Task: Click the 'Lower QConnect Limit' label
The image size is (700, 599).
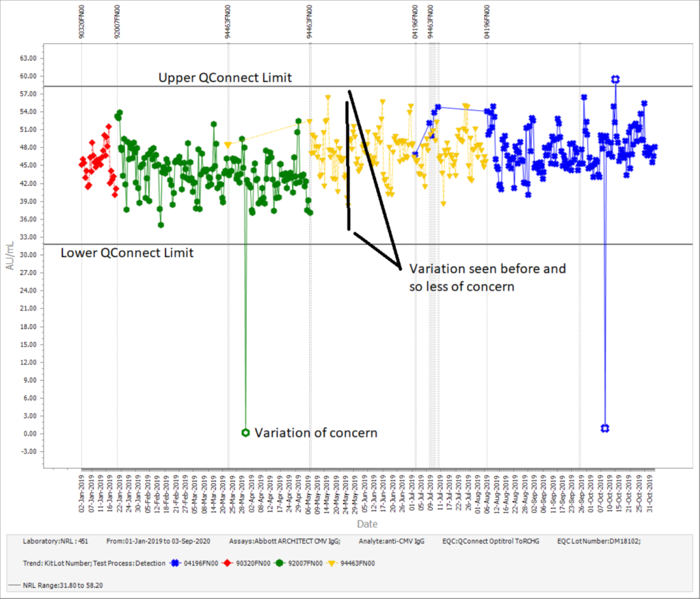Action: (x=127, y=253)
